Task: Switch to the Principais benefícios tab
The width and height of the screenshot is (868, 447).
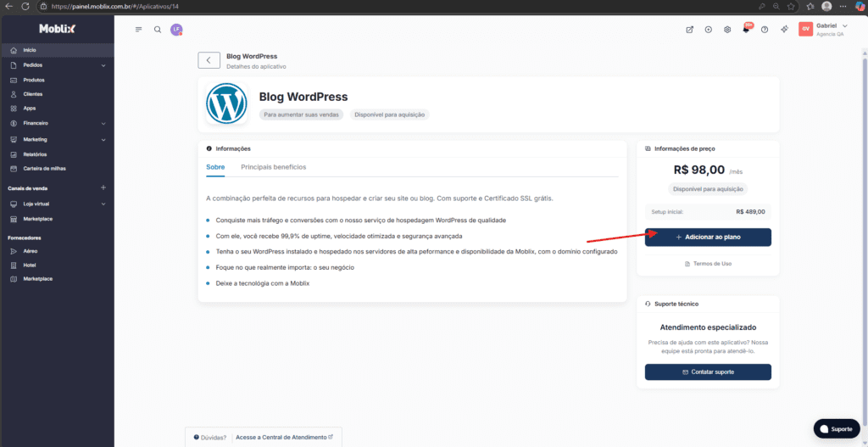Action: click(274, 167)
